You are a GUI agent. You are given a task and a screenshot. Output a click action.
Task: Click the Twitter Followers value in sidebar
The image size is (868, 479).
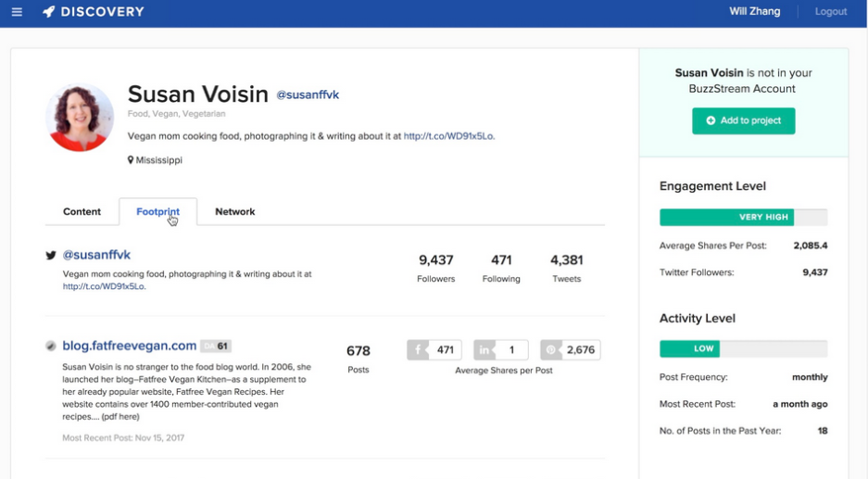point(815,272)
